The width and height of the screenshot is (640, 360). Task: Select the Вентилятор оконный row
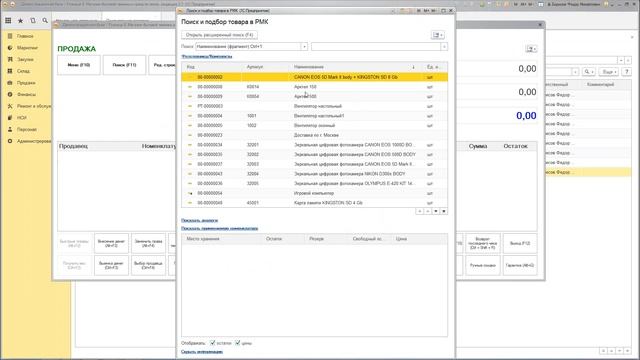(314, 126)
